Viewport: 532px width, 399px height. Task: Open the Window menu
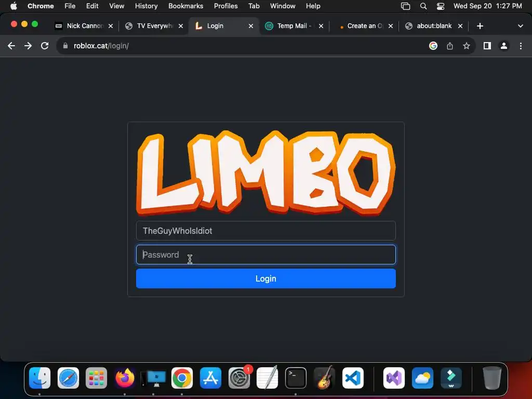[283, 6]
